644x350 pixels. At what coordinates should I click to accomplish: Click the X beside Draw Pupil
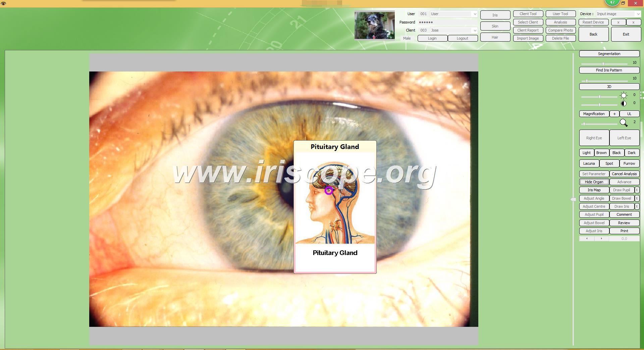[637, 190]
